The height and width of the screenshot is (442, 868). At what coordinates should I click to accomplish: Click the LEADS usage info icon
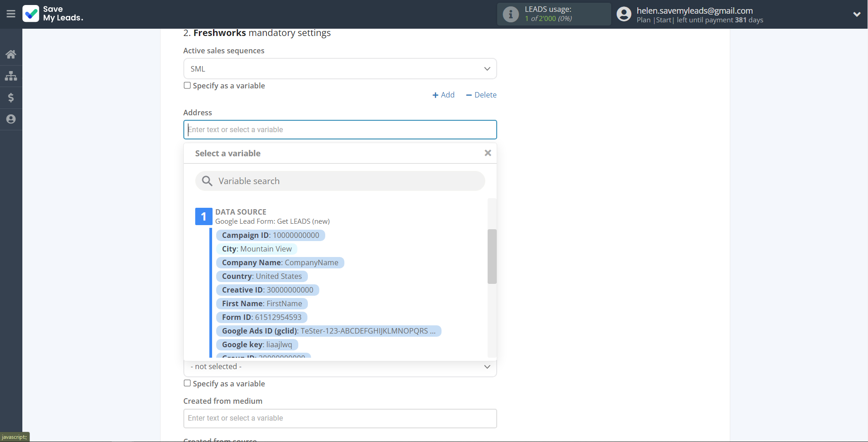coord(511,14)
